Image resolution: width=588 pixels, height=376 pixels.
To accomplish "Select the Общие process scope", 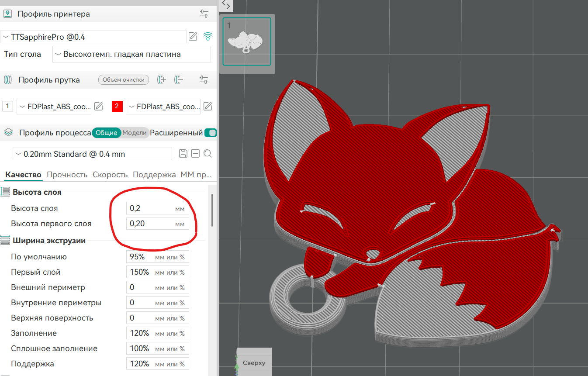I will [106, 133].
